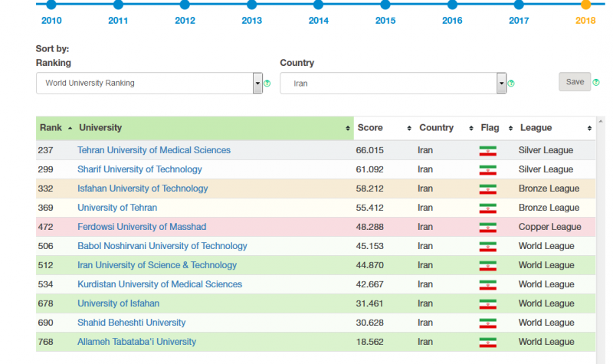This screenshot has width=613, height=364.
Task: Open Isfahan University of Technology link
Action: pyautogui.click(x=143, y=189)
